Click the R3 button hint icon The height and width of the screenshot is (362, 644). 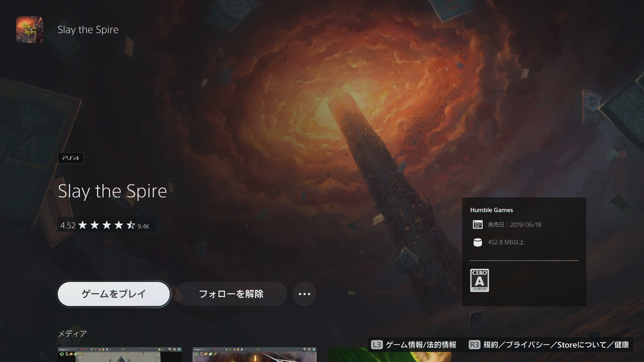click(x=474, y=345)
